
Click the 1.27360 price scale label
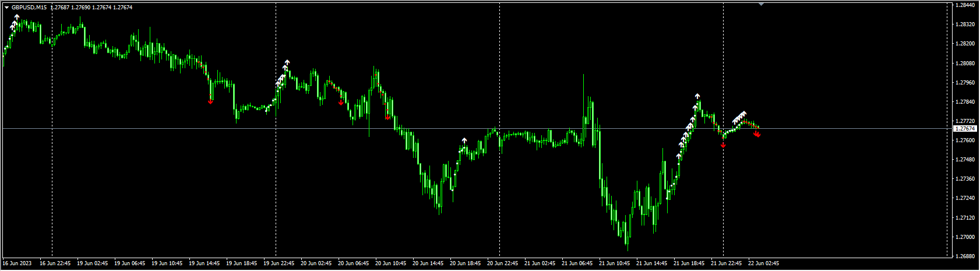966,178
